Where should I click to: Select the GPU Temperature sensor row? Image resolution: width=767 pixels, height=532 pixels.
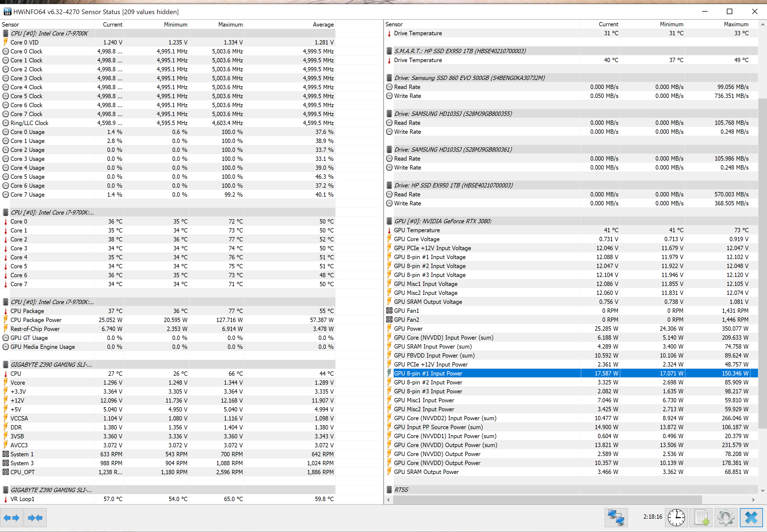tap(417, 230)
